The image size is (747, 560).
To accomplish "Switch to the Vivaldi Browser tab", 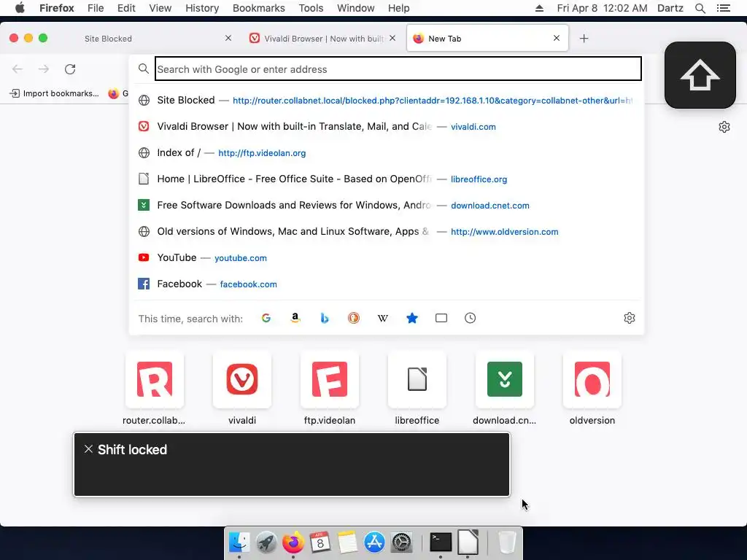I will tap(323, 39).
